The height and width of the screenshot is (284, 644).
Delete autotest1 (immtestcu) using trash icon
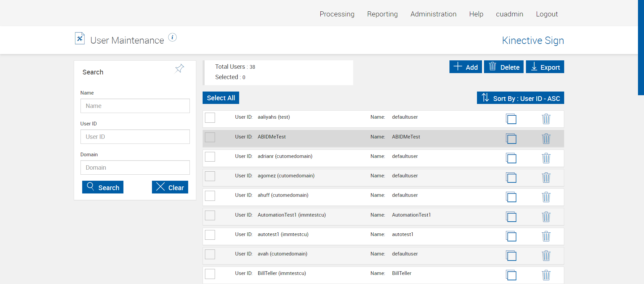(x=546, y=236)
